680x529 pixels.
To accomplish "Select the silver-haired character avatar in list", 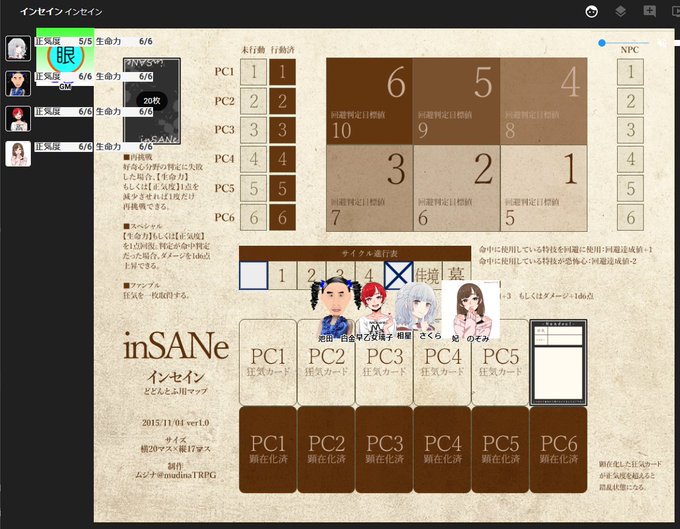I will pyautogui.click(x=18, y=48).
